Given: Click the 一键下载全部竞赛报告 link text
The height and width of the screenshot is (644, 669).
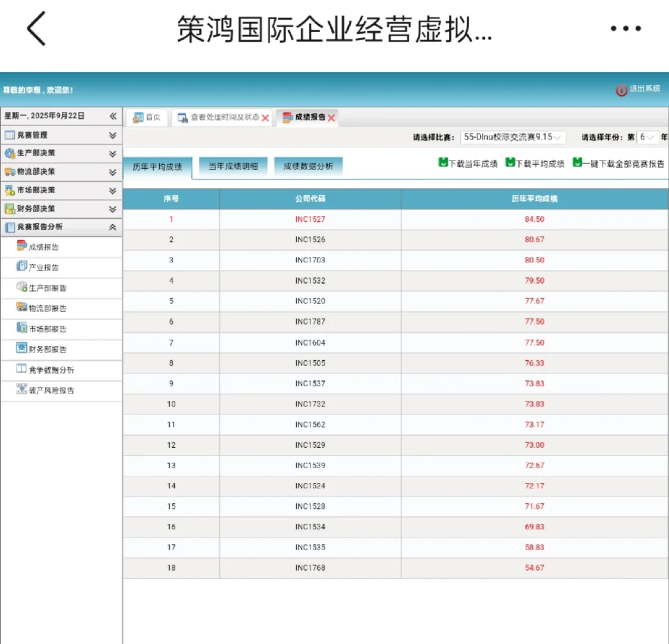Looking at the screenshot, I should point(623,164).
